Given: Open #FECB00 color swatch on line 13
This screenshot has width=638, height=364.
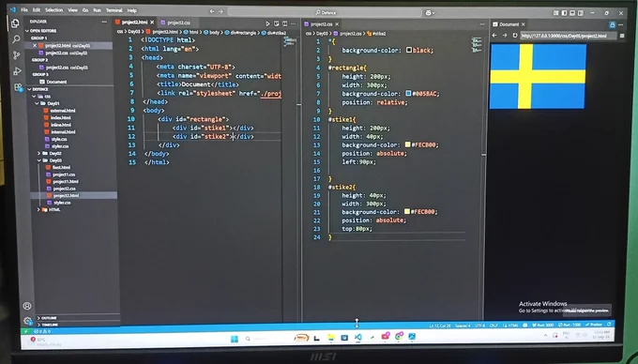Looking at the screenshot, I should click(x=407, y=144).
